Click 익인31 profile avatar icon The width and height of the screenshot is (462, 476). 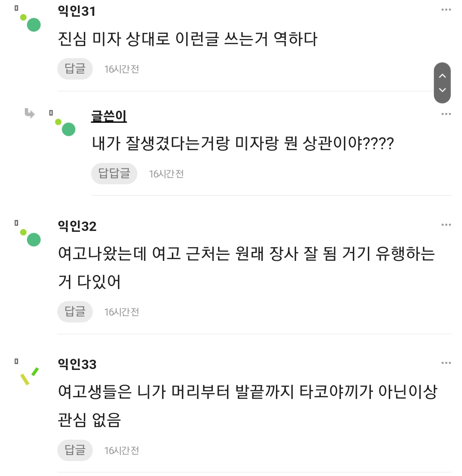[30, 23]
